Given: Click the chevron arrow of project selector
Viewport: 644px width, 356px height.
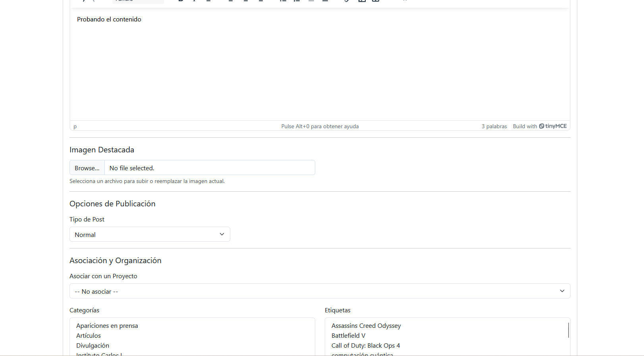Looking at the screenshot, I should tap(562, 291).
